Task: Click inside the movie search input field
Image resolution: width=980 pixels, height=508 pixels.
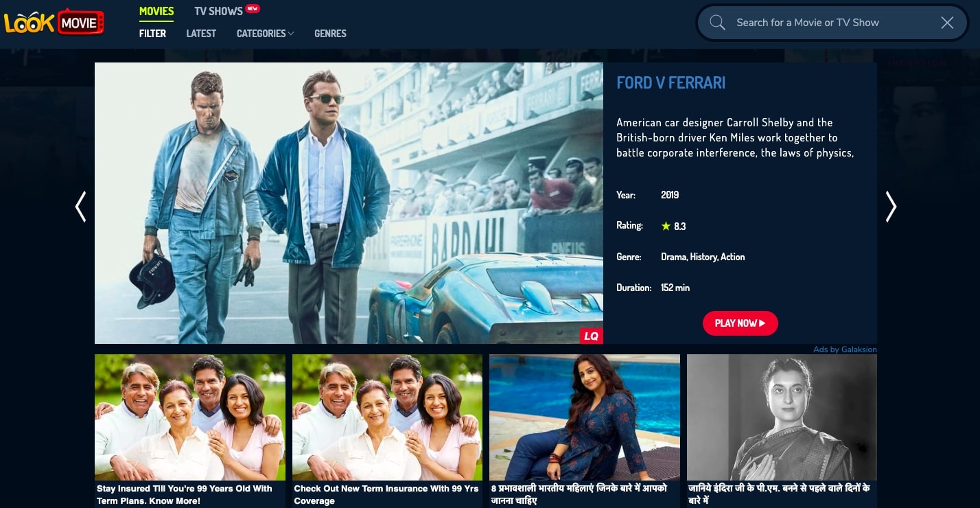Action: point(824,22)
